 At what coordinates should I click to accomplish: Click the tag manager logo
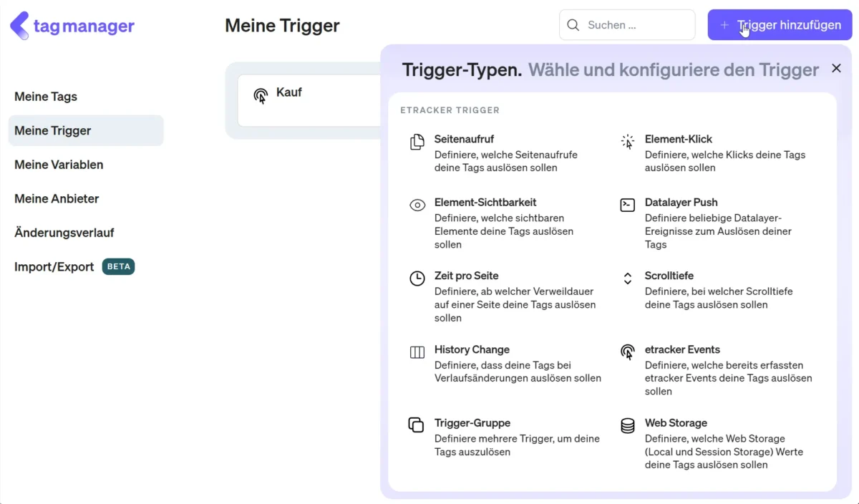point(72,26)
